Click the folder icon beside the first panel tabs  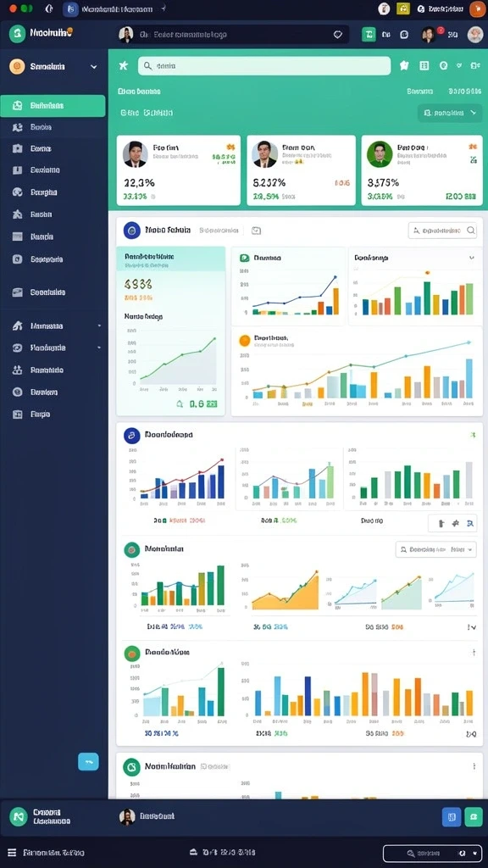click(x=256, y=231)
